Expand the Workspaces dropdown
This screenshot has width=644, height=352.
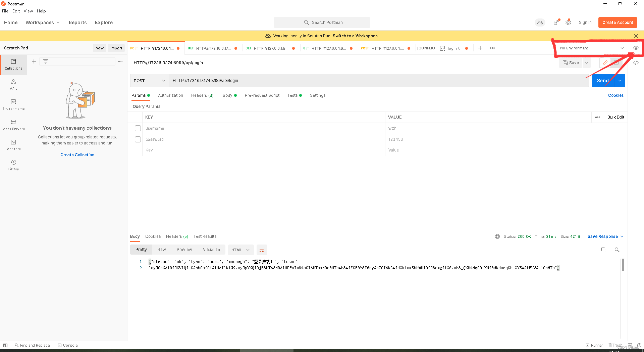pyautogui.click(x=43, y=23)
